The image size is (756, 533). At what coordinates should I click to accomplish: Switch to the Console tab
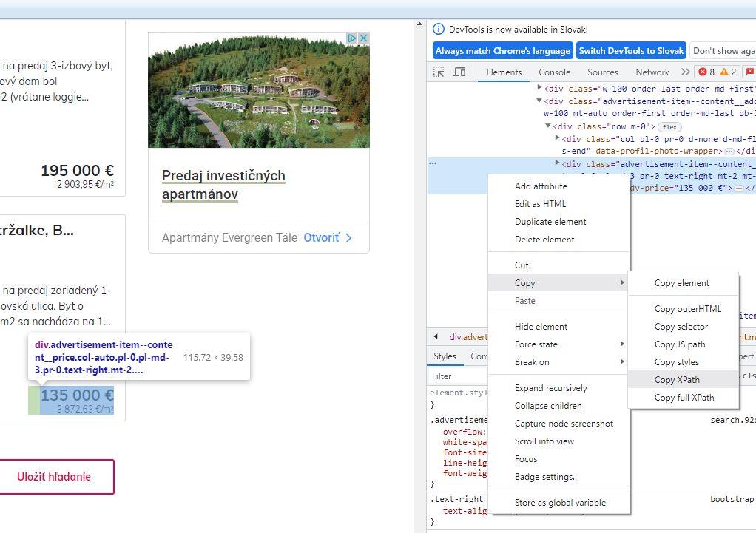(554, 72)
